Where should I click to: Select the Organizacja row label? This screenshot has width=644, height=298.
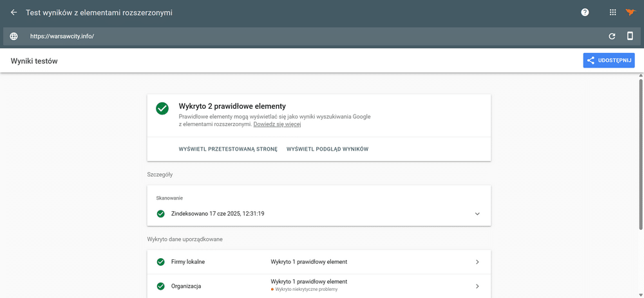click(186, 286)
